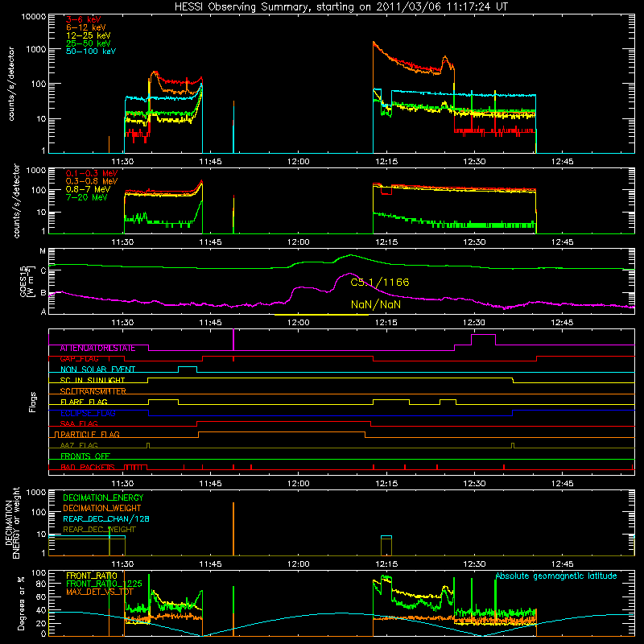This screenshot has width=644, height=644.
Task: Click the SC_IN_SUNLIGHT flag label
Action: pyautogui.click(x=93, y=380)
